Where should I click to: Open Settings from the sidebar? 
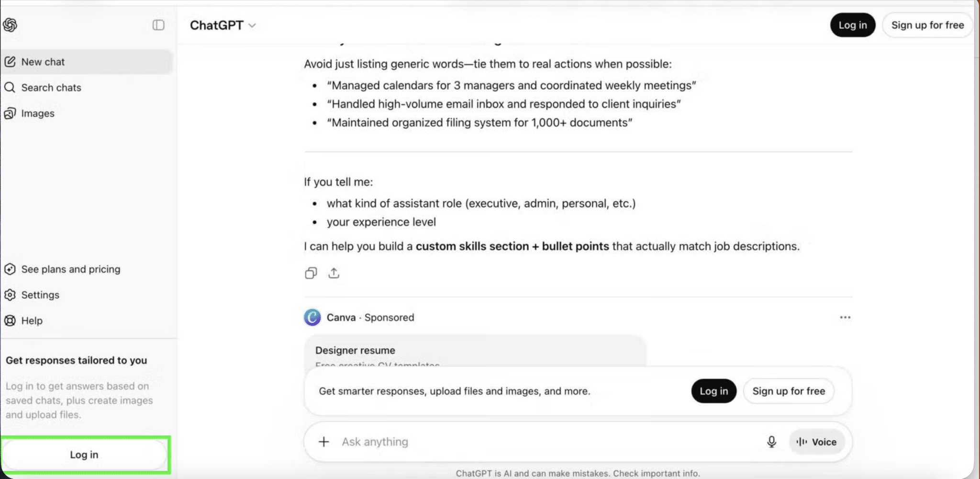[40, 295]
